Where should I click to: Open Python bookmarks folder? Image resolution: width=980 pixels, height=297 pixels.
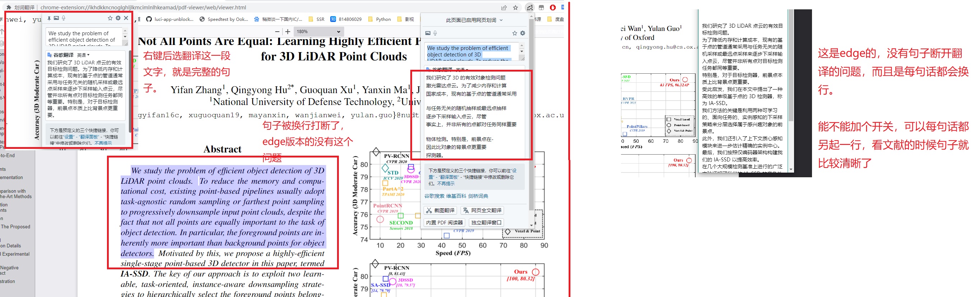379,19
